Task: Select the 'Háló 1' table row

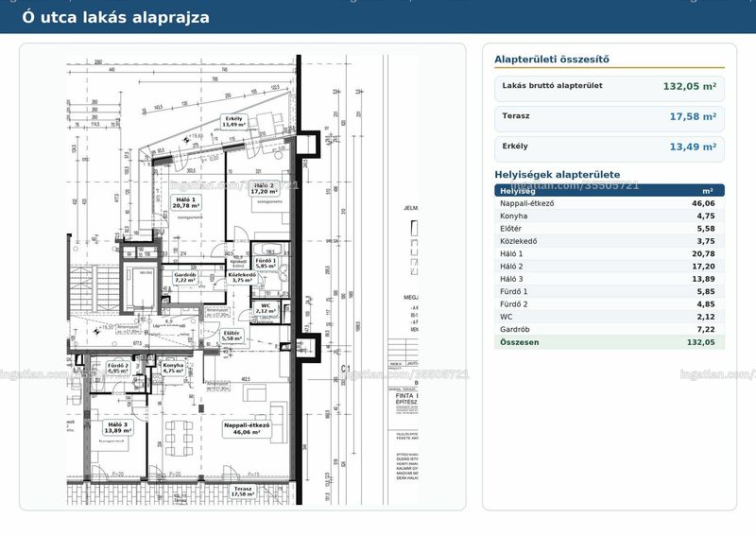Action: [610, 253]
